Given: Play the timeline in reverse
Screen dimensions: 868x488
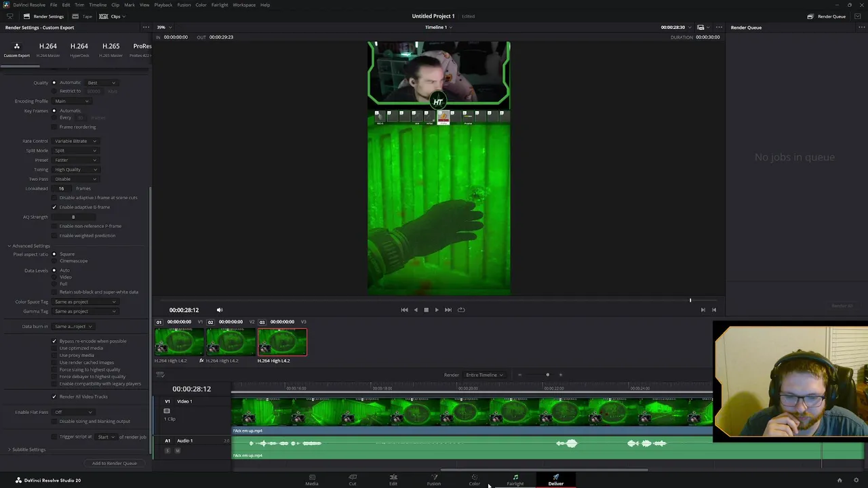Looking at the screenshot, I should click(x=416, y=310).
